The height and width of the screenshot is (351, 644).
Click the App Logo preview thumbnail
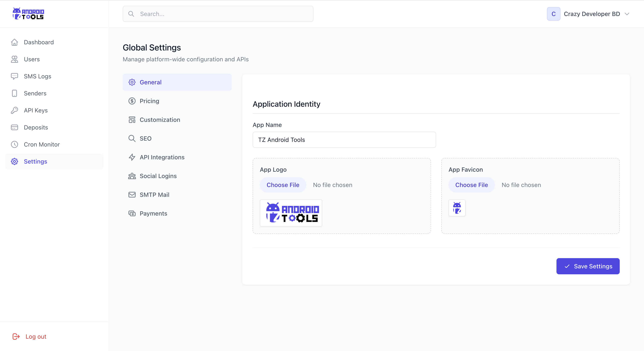[291, 213]
